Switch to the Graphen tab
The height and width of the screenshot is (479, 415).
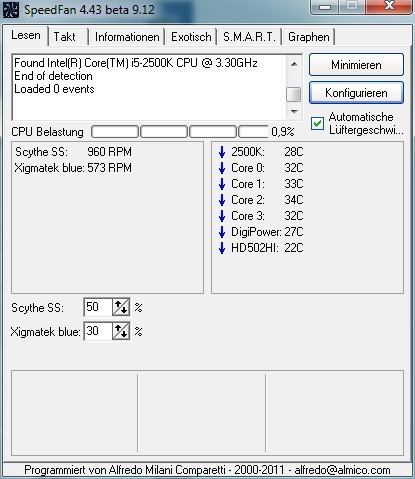click(309, 37)
